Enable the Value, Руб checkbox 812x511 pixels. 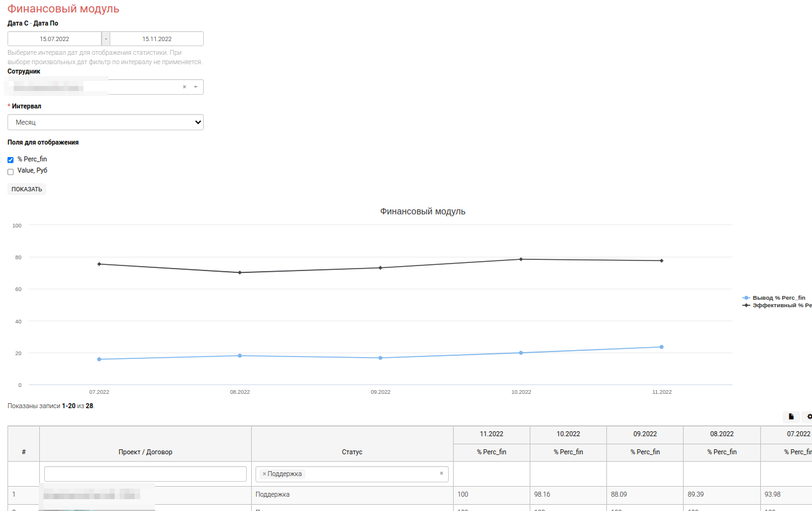[11, 172]
